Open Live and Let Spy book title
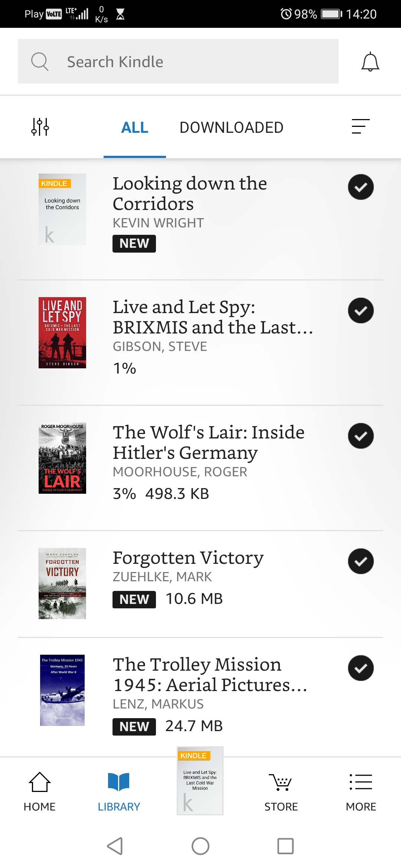Viewport: 401px width, 868px height. tap(213, 317)
